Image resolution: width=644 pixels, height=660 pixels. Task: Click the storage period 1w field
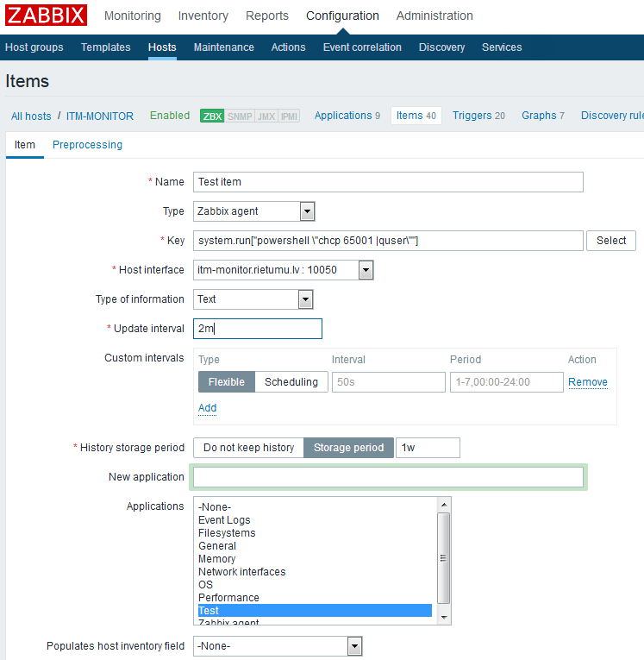coord(428,448)
